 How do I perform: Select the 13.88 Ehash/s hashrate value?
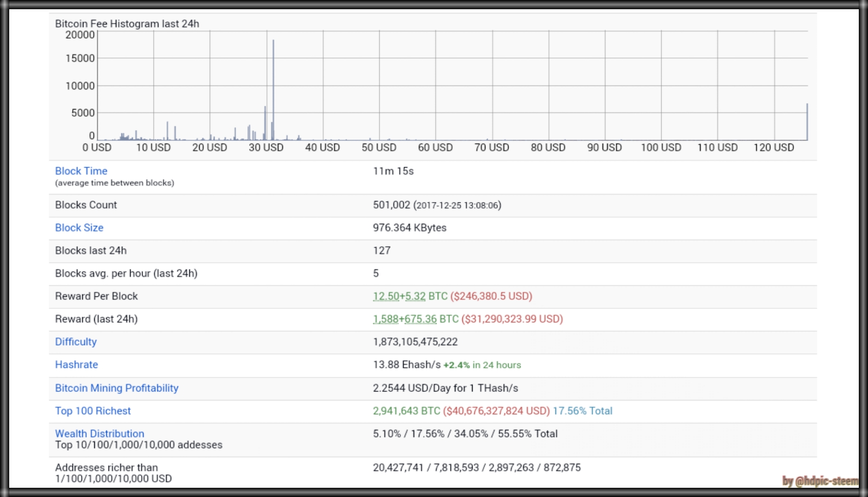(x=406, y=364)
